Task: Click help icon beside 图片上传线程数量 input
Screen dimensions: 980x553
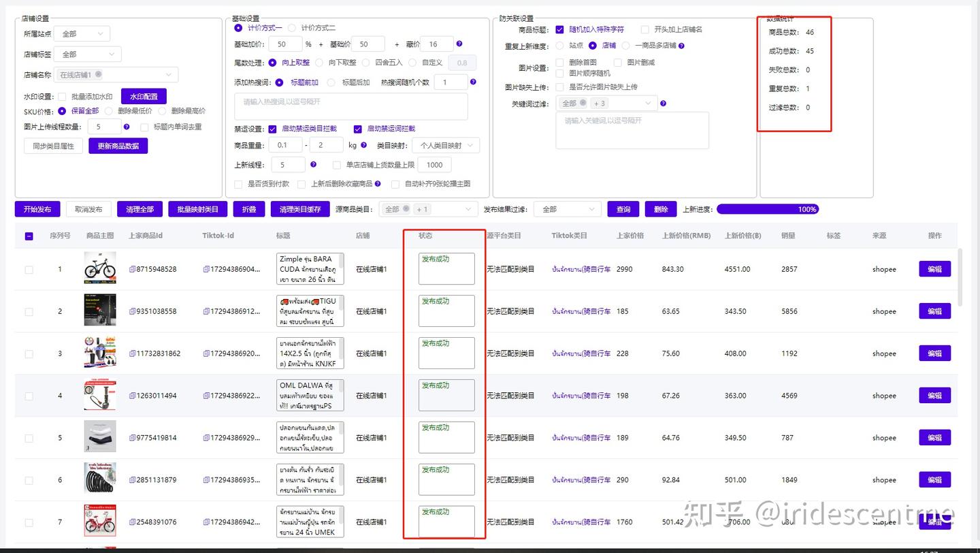Action: point(127,127)
